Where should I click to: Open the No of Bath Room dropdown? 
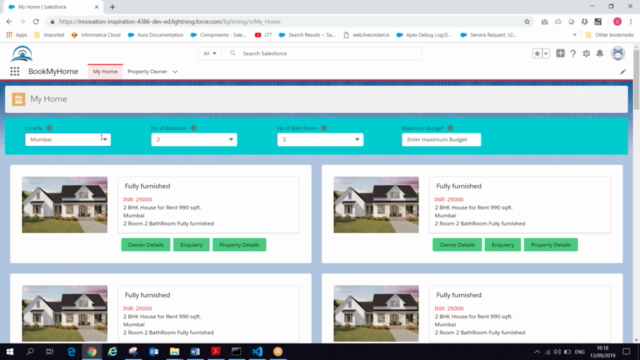[x=320, y=140]
